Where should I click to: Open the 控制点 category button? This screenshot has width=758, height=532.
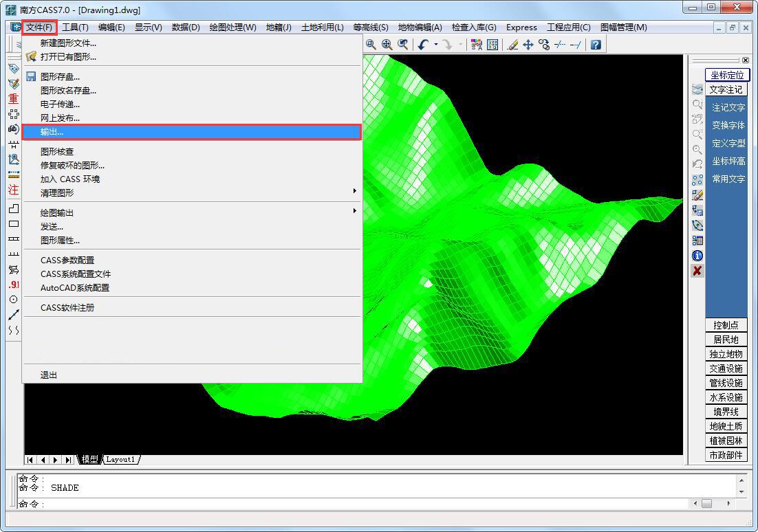coord(726,325)
